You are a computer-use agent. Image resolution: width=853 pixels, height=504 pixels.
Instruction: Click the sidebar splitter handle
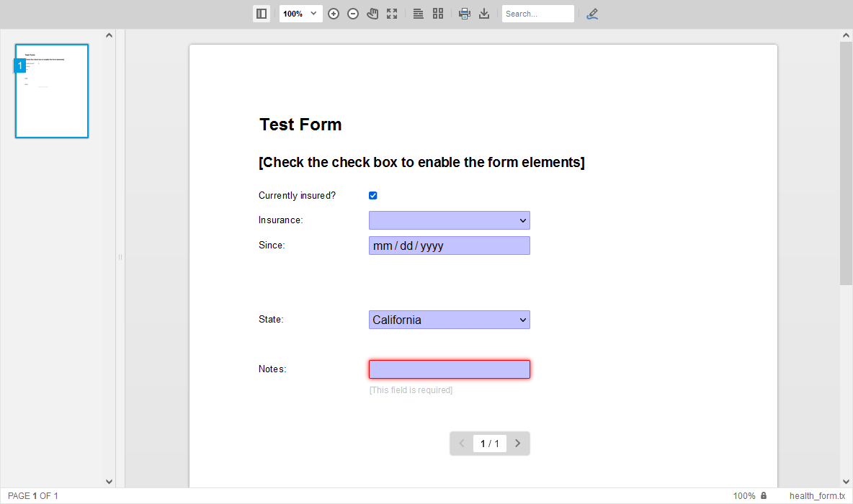120,257
